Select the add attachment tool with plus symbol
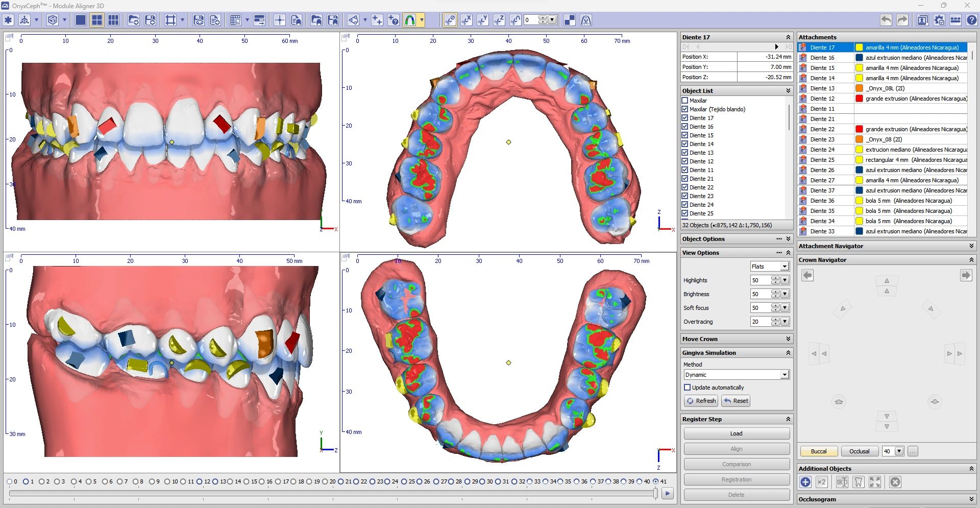Image resolution: width=980 pixels, height=508 pixels. pos(378,20)
